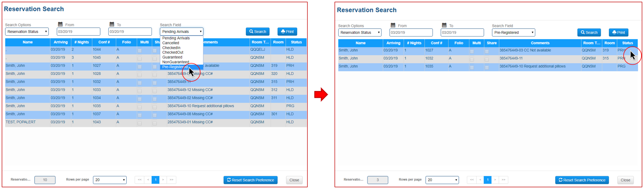644x189 pixels.
Task: Check Multi checkbox for TEST, POPALERT row
Action: [140, 122]
